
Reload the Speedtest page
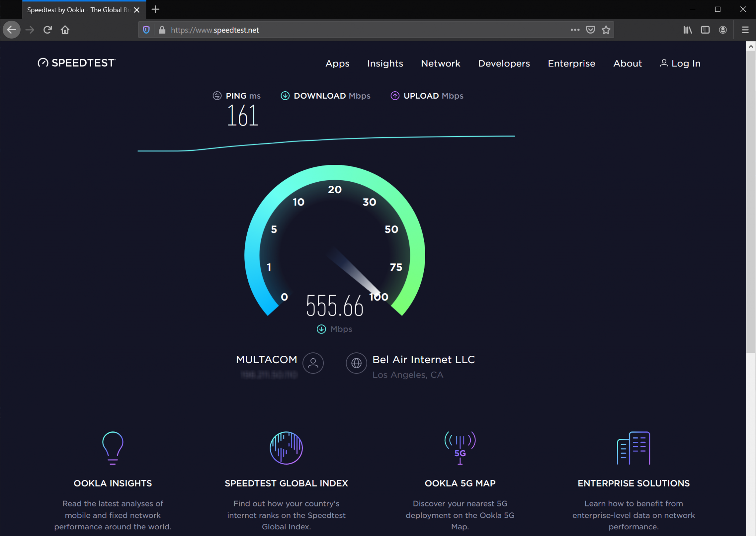pyautogui.click(x=48, y=30)
